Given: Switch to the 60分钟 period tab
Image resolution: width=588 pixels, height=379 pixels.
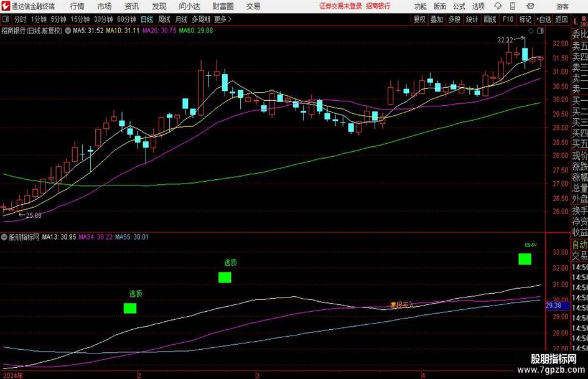Looking at the screenshot, I should [x=127, y=19].
